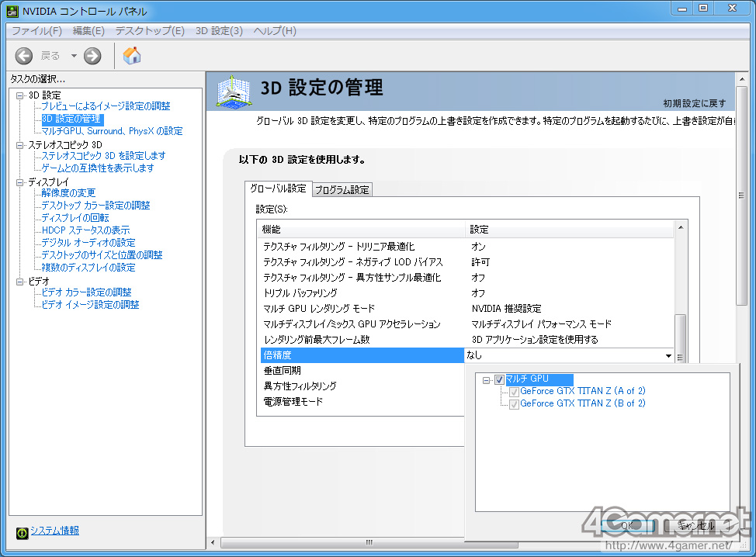
Task: Click the キャンセル button in GPU popup
Action: [695, 526]
